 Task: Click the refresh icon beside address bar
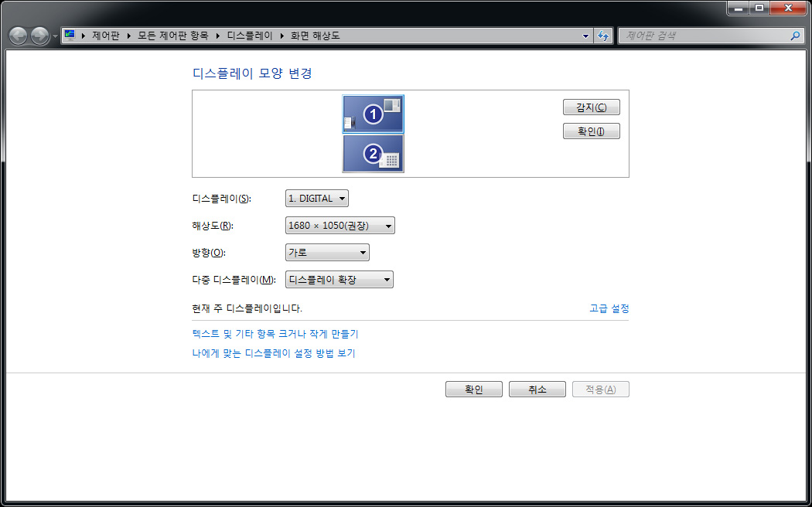coord(604,36)
